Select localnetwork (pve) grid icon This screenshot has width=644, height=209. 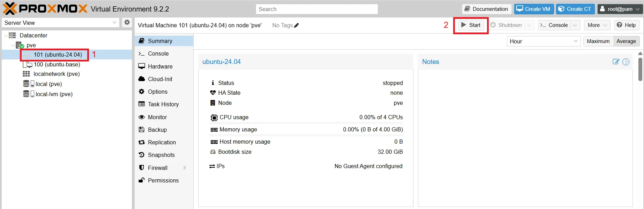coord(26,74)
